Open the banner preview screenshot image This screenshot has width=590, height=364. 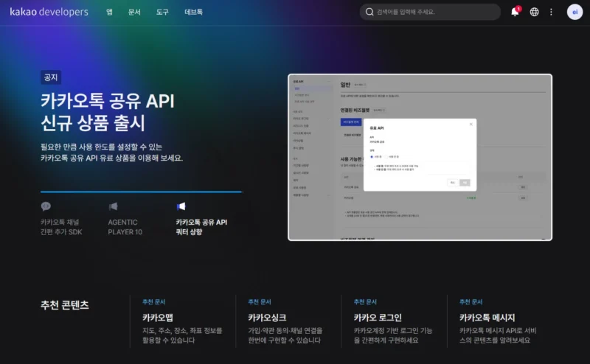[420, 157]
